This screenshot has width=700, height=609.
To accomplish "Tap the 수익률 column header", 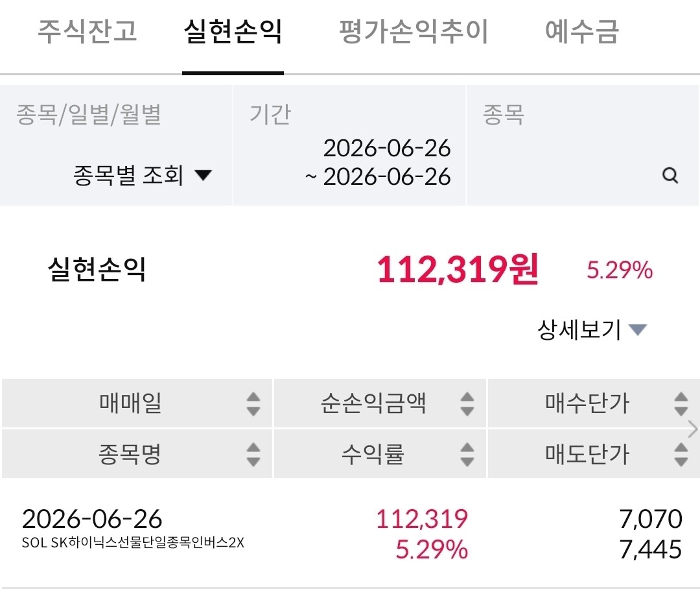I will 379,454.
